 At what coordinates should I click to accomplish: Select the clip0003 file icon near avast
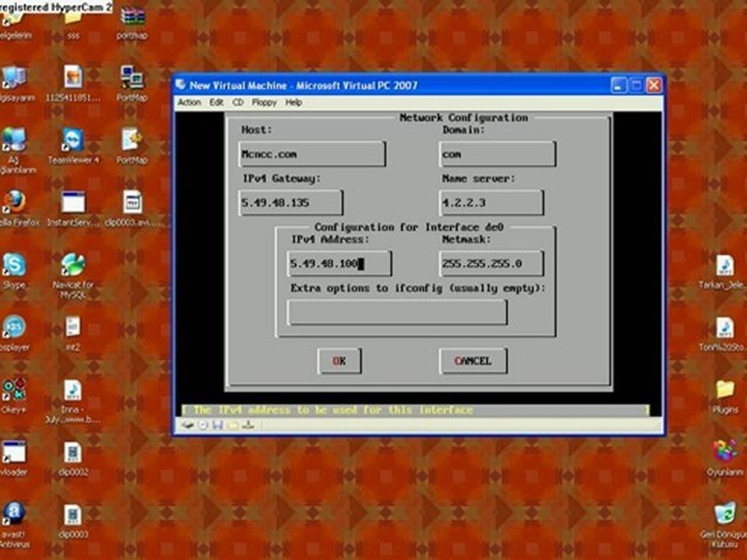pyautogui.click(x=73, y=514)
